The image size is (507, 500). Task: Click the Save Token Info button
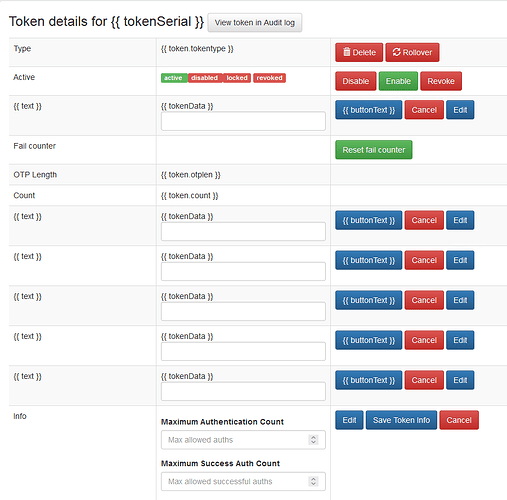pyautogui.click(x=401, y=420)
